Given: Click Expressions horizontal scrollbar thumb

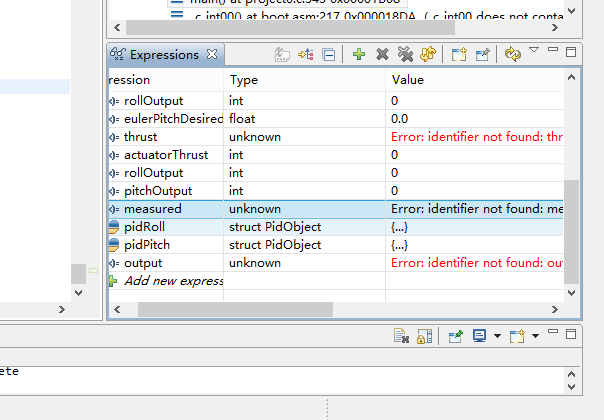Looking at the screenshot, I should click(x=235, y=309).
